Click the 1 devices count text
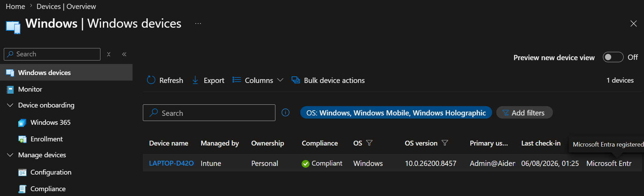 (620, 80)
